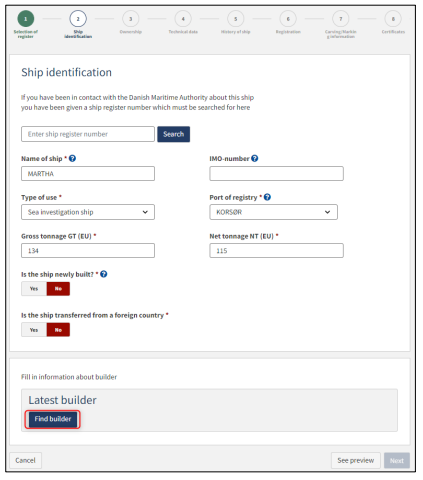Viewport: 423px width, 480px height.
Task: Go to step 8 Certificates circle
Action: (393, 19)
